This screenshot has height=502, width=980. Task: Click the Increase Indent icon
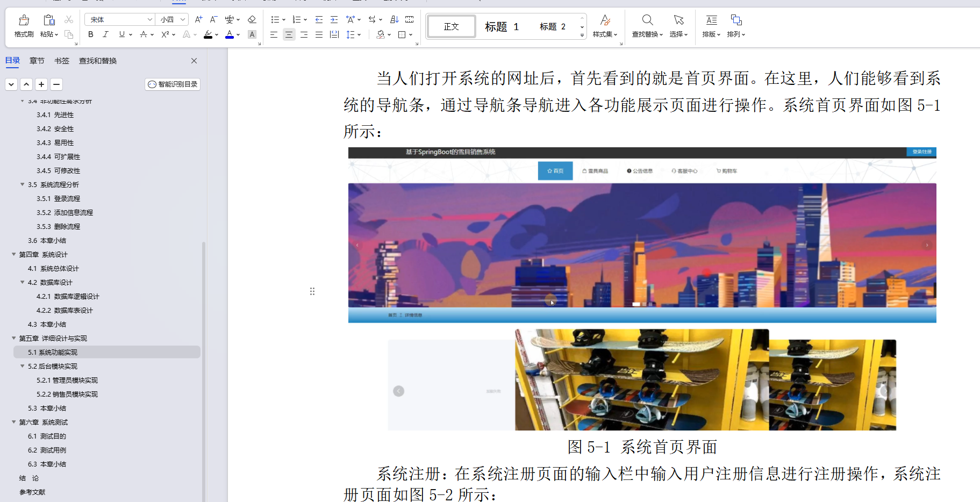(x=334, y=19)
